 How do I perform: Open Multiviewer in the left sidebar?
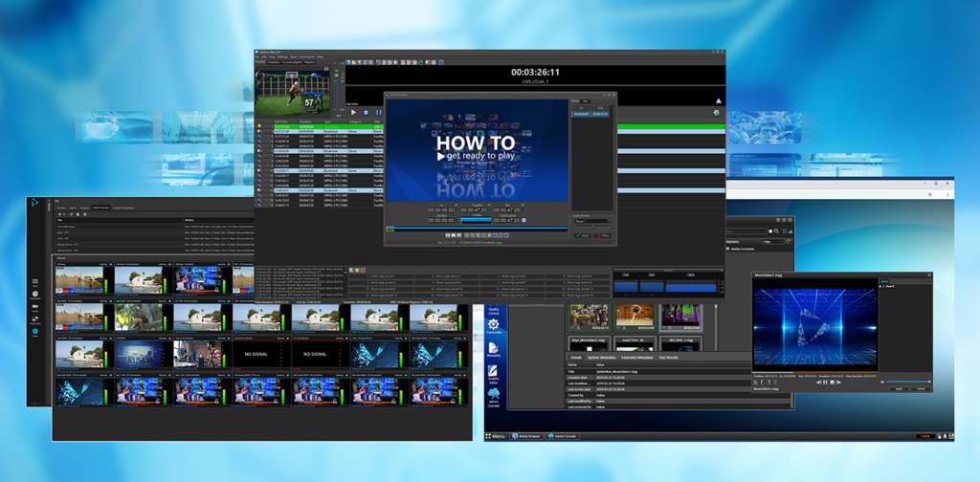[x=35, y=320]
